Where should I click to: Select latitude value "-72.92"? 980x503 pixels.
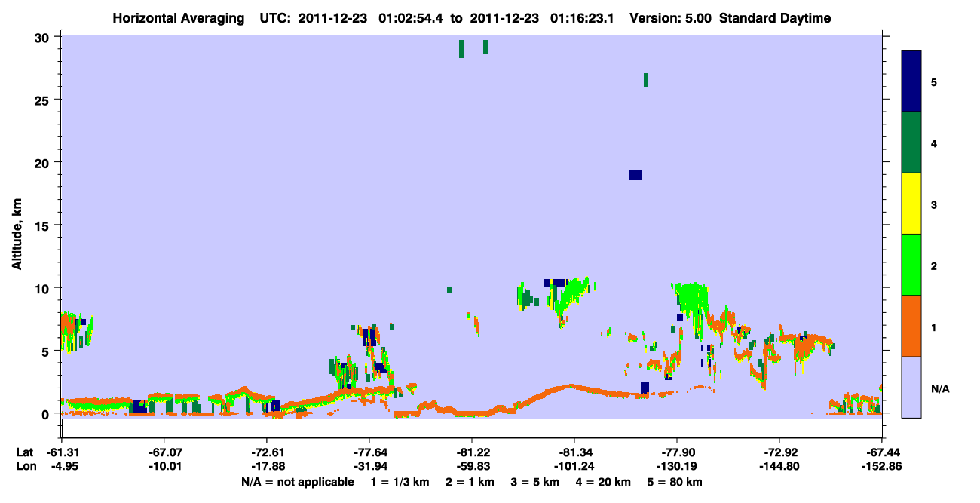click(x=779, y=452)
